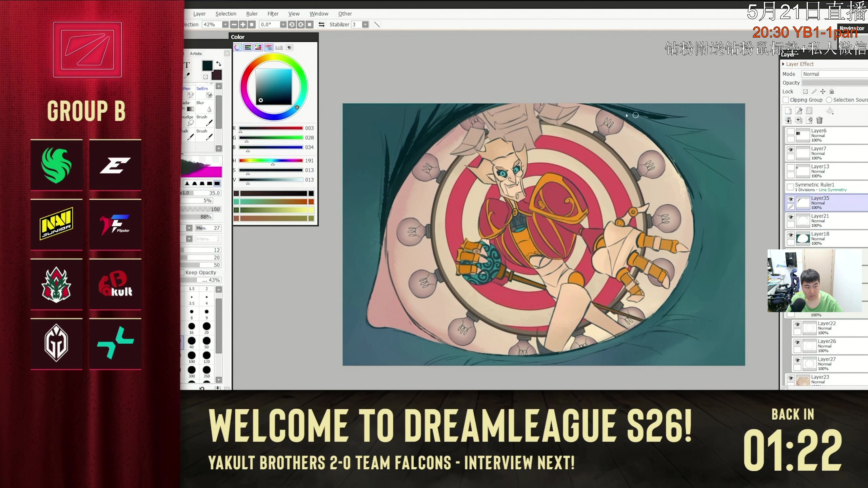Open the Window menu
The image size is (868, 488).
(319, 14)
